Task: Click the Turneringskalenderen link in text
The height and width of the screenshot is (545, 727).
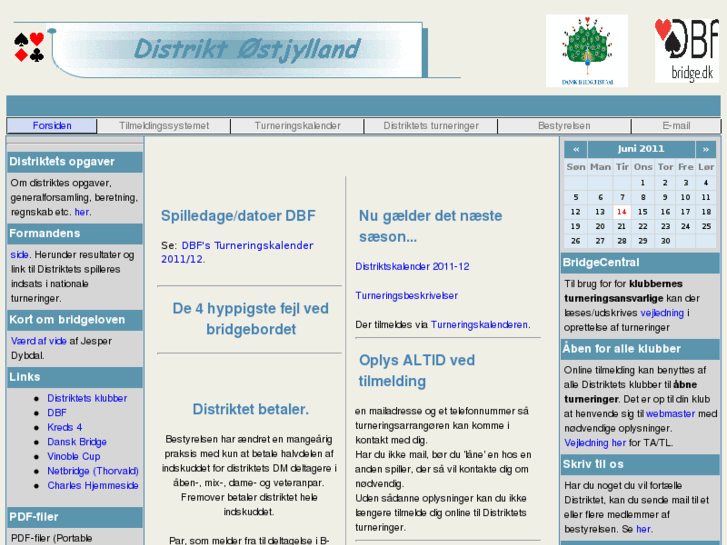Action: 479,325
